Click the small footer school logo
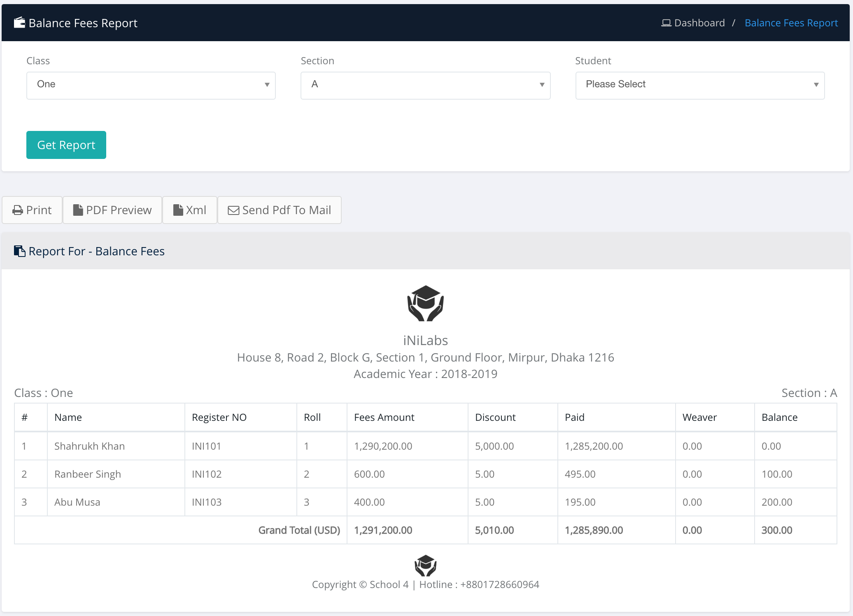Viewport: 853px width, 616px height. coord(425,565)
